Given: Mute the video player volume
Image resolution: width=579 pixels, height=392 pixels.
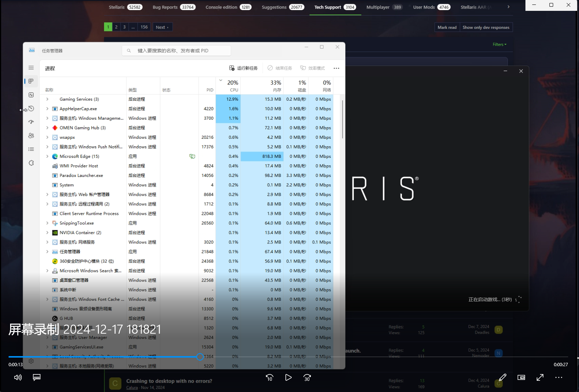Looking at the screenshot, I should click(x=18, y=377).
